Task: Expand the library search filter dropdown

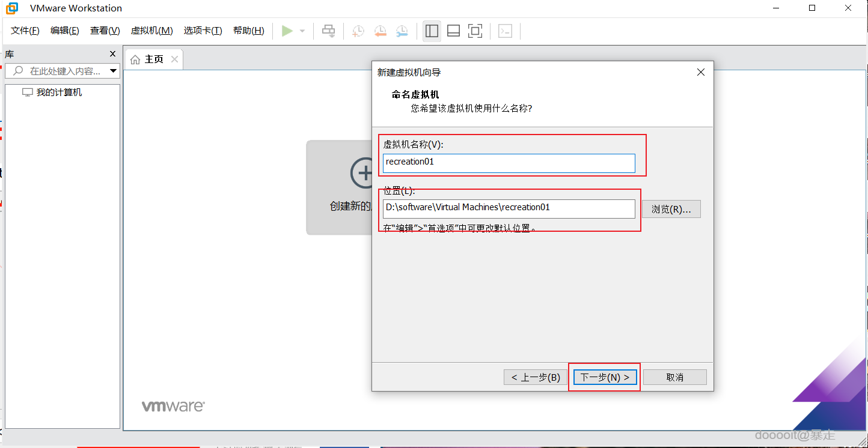Action: point(114,70)
